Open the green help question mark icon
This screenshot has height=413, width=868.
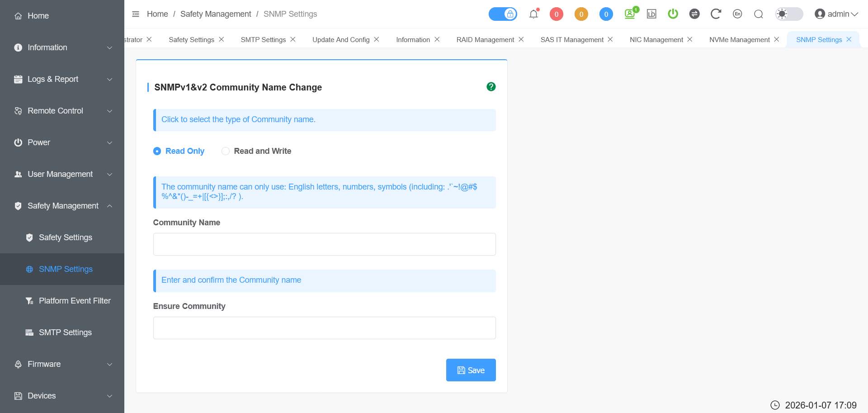(x=491, y=87)
